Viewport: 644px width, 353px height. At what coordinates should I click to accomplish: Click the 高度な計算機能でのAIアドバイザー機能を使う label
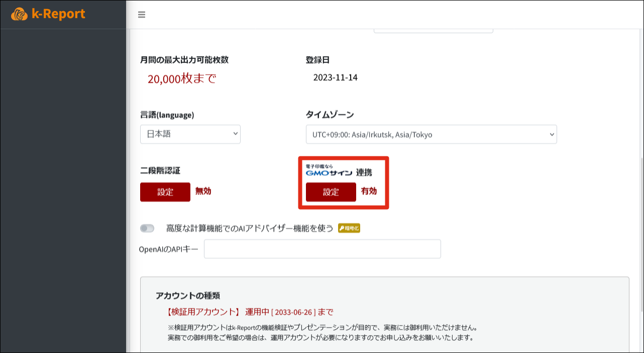pos(250,228)
